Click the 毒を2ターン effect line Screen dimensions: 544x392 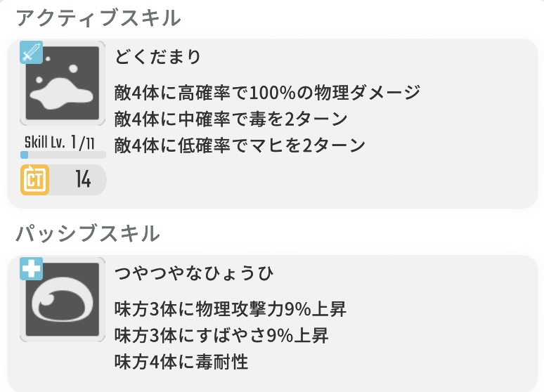tap(231, 119)
